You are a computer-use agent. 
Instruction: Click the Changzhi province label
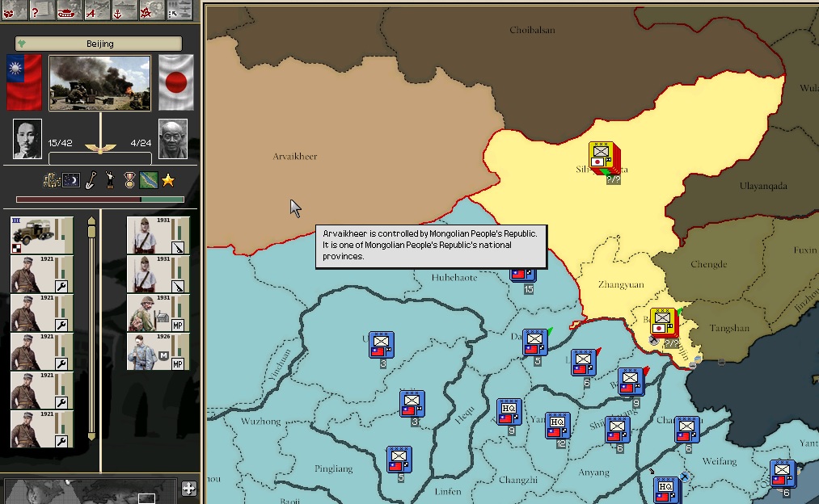517,480
